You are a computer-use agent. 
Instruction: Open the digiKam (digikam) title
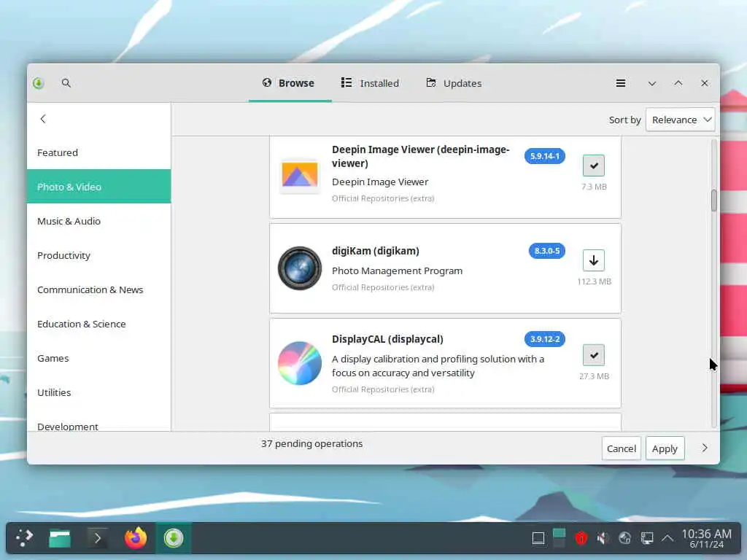[376, 251]
